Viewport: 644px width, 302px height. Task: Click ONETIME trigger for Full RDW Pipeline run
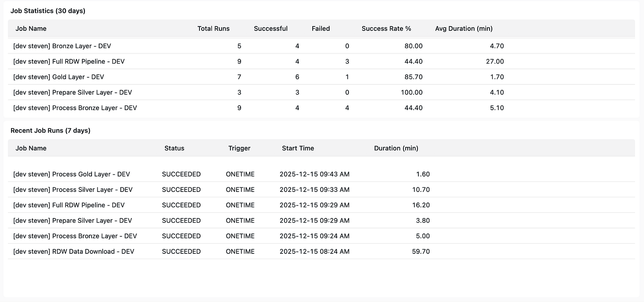[x=240, y=205]
